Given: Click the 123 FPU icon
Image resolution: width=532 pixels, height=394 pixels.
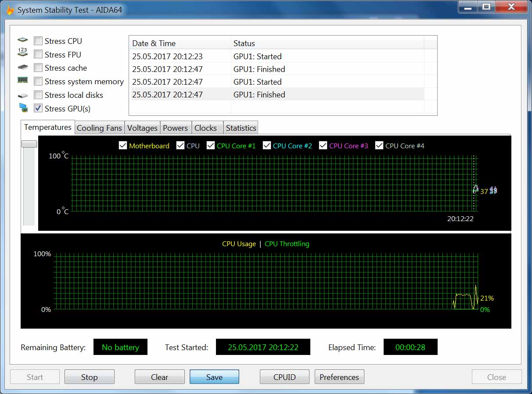Looking at the screenshot, I should [22, 53].
